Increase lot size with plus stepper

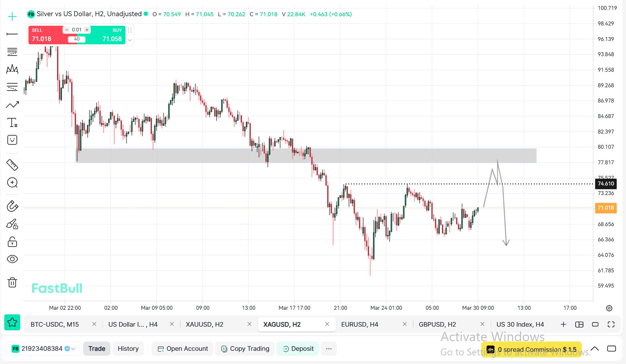(x=87, y=30)
